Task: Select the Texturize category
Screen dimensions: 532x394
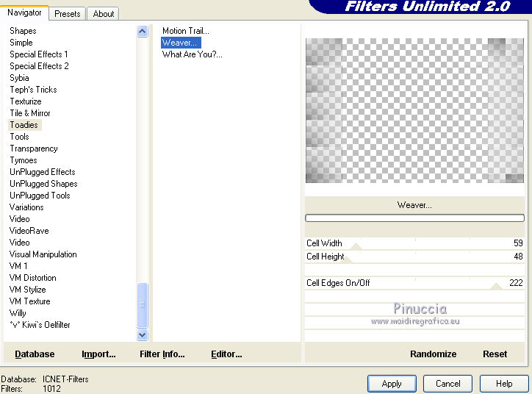Action: tap(26, 101)
